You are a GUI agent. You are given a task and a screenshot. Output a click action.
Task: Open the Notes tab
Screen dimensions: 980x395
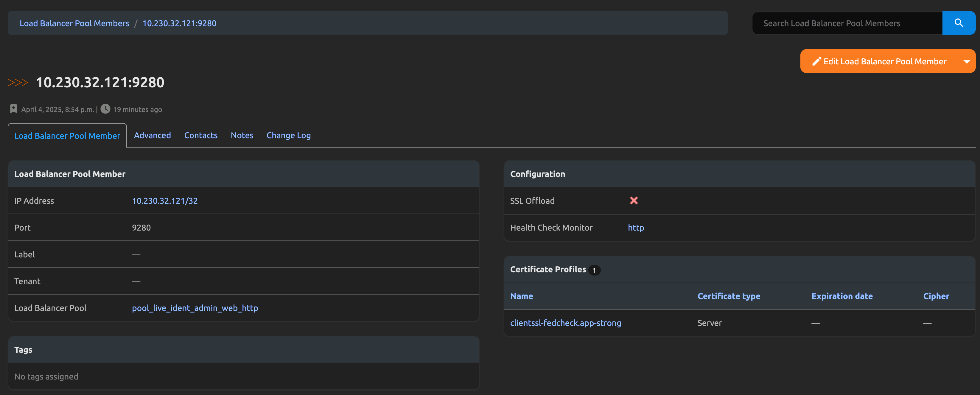point(242,136)
